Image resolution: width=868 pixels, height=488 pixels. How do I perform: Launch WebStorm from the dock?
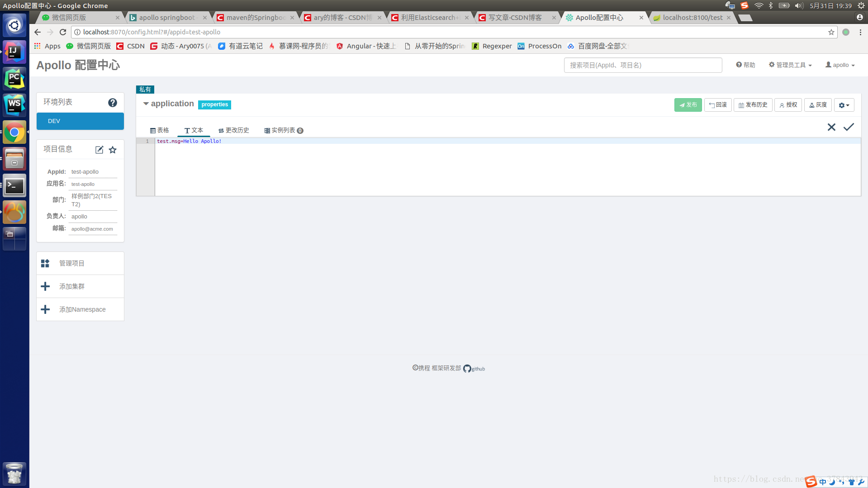click(14, 105)
